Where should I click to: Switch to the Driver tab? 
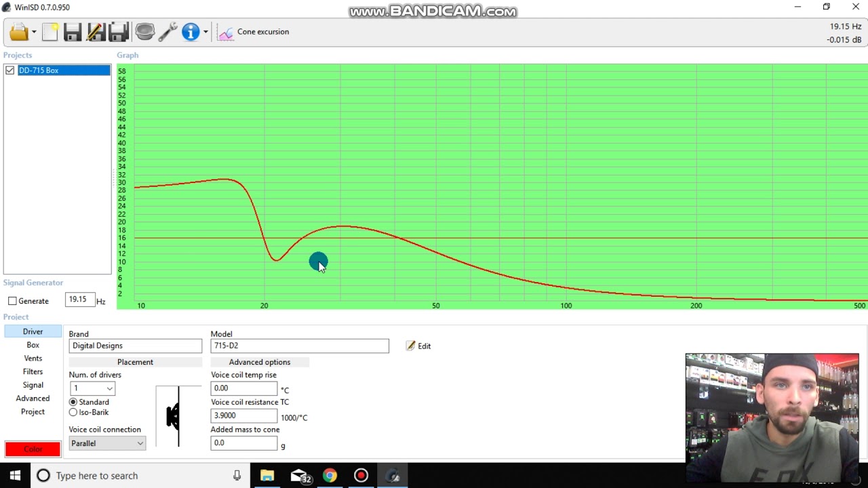(33, 331)
